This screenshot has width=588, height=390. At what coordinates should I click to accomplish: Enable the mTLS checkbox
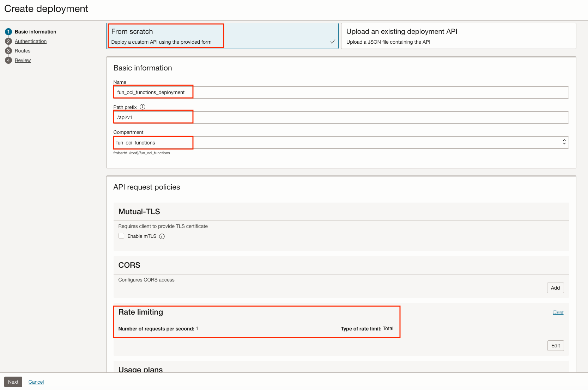pos(121,236)
